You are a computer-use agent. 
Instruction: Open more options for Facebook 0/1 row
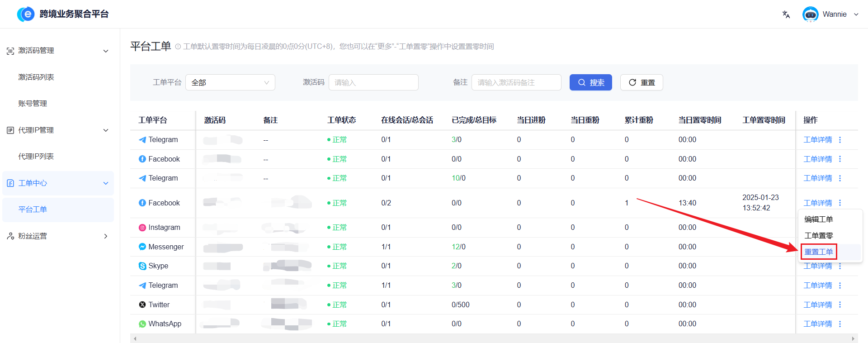pyautogui.click(x=840, y=159)
